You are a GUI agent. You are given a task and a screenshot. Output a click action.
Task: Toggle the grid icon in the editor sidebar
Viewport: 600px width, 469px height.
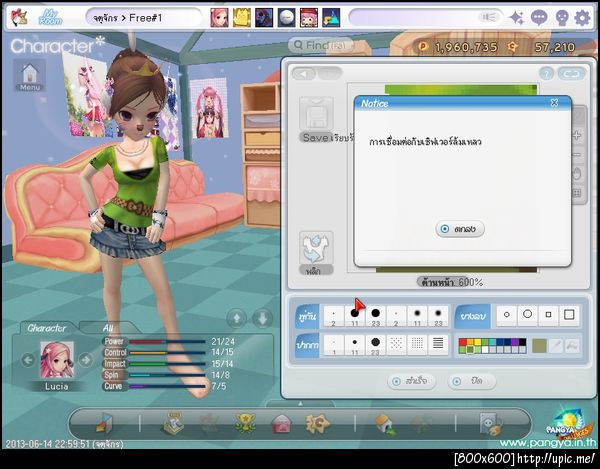click(x=577, y=193)
